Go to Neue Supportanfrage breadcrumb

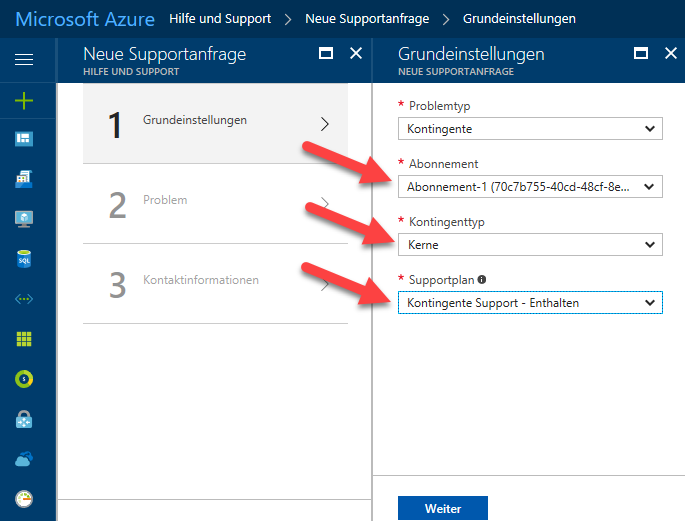coord(367,19)
